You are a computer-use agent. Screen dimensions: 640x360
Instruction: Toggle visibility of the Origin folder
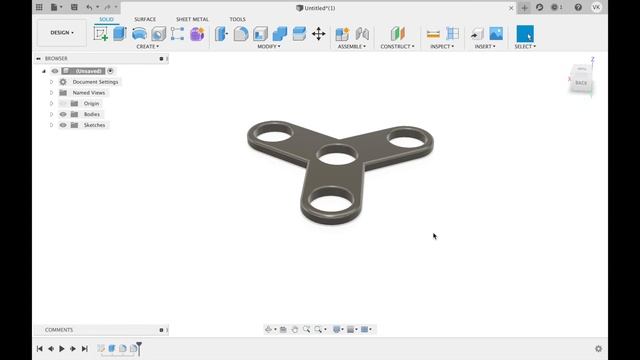click(63, 104)
